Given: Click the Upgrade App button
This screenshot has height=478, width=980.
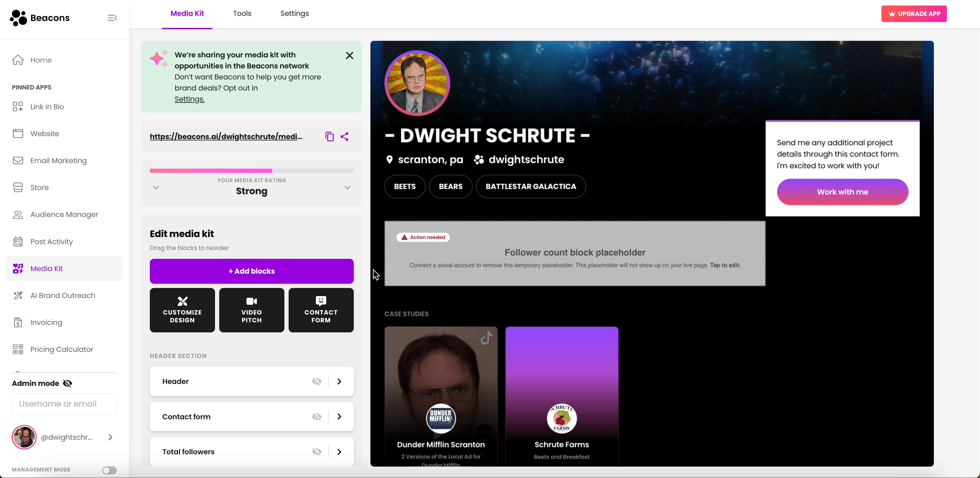Looking at the screenshot, I should pos(914,14).
